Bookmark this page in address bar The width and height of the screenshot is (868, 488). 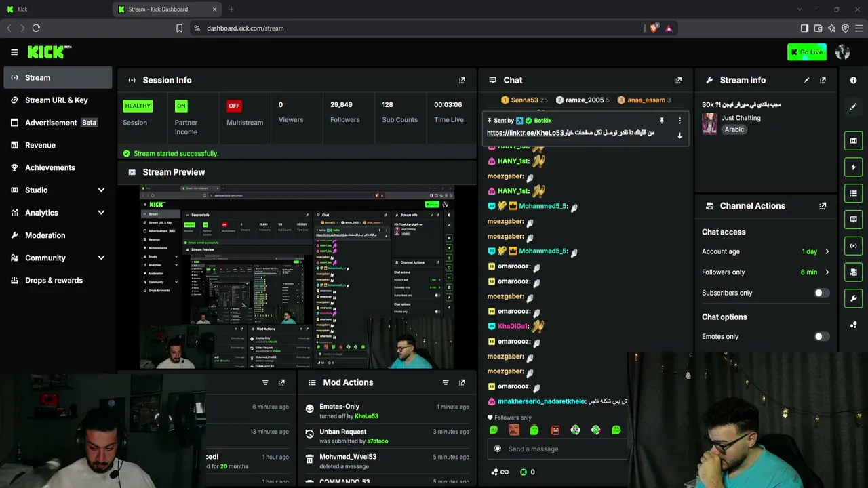coord(179,28)
